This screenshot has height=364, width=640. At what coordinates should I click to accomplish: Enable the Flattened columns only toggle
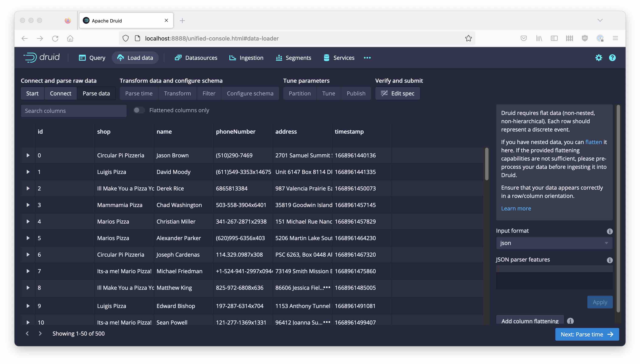[139, 110]
